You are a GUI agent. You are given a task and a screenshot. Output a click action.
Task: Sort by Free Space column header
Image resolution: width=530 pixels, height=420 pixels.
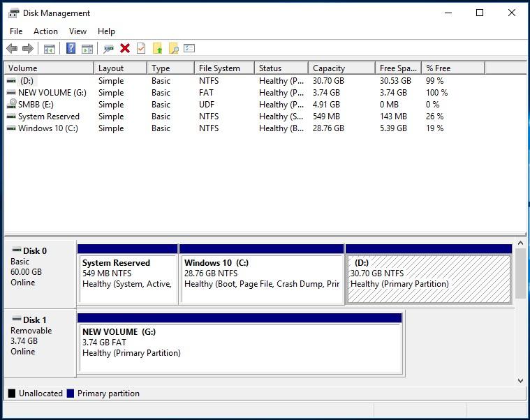(398, 68)
